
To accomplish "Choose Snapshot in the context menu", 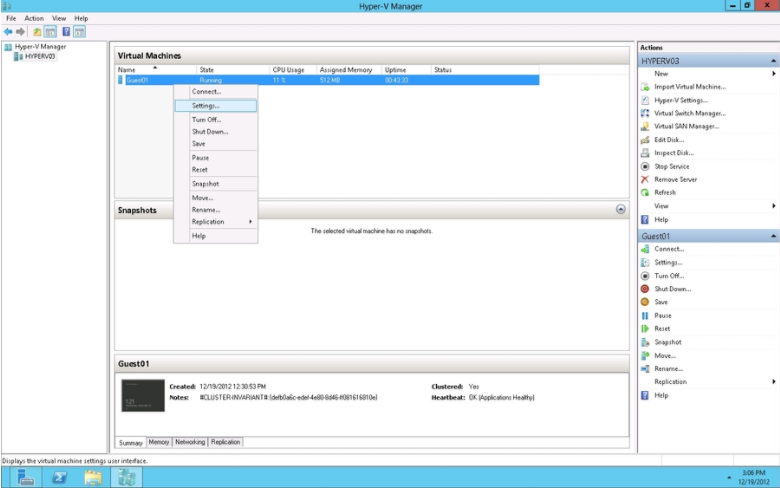I will (215, 184).
